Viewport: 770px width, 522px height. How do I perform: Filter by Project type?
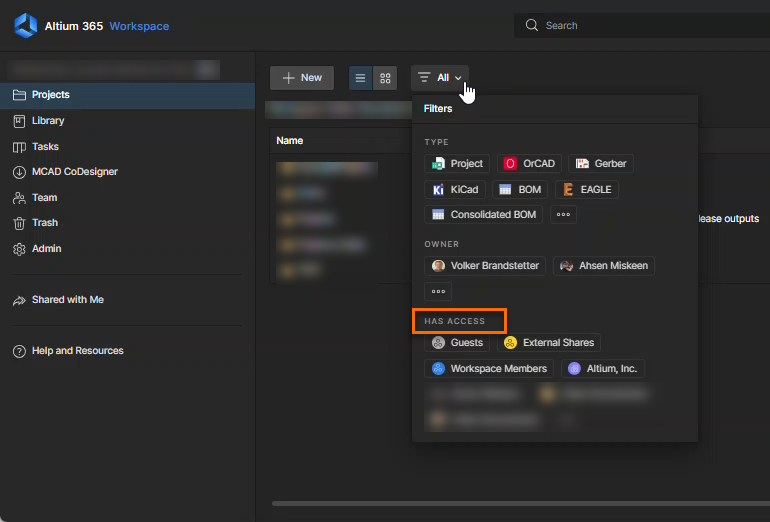coord(457,164)
